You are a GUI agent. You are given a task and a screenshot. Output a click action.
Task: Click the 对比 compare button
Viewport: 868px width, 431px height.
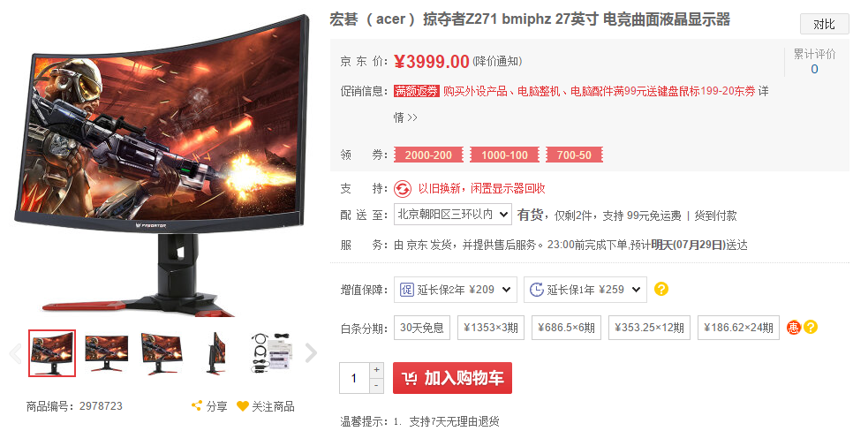tap(824, 25)
